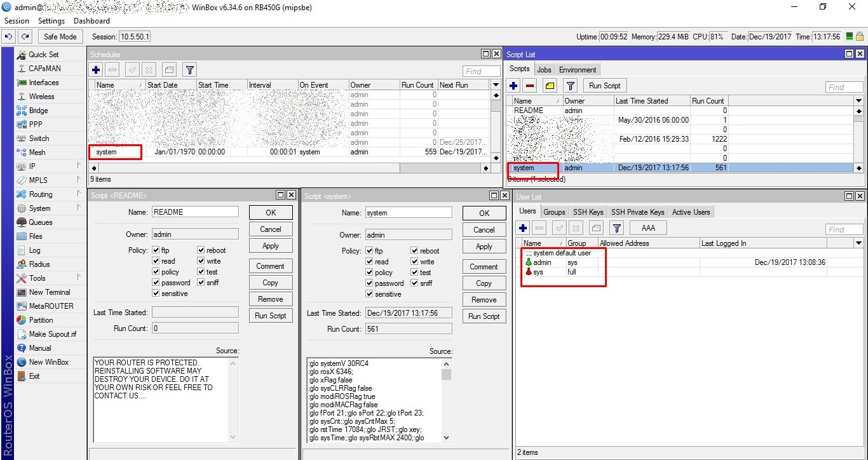The width and height of the screenshot is (868, 460).
Task: Open Wireless from the sidebar
Action: [x=41, y=97]
